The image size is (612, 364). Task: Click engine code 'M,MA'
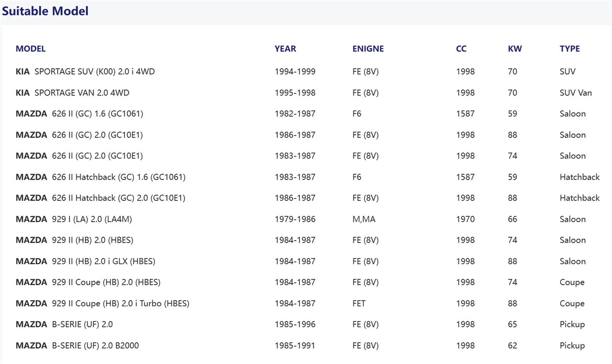364,219
